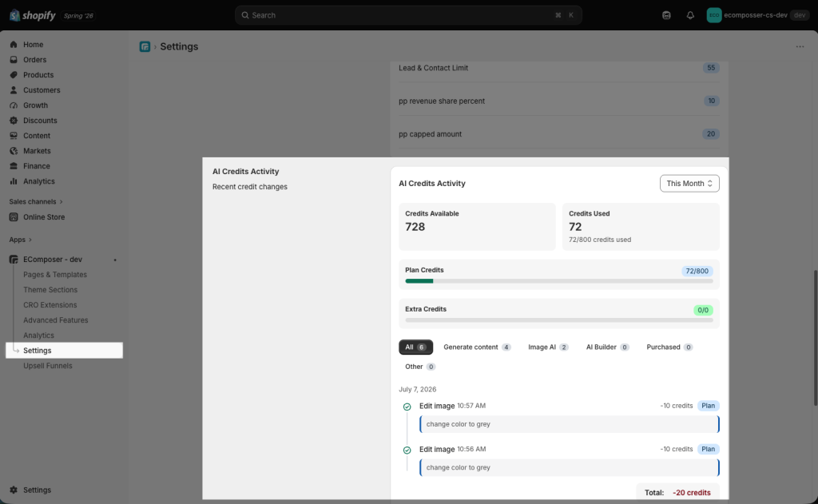Screen dimensions: 818x504
Task: Click the EComposer app icon in breadcrumb
Action: [145, 46]
